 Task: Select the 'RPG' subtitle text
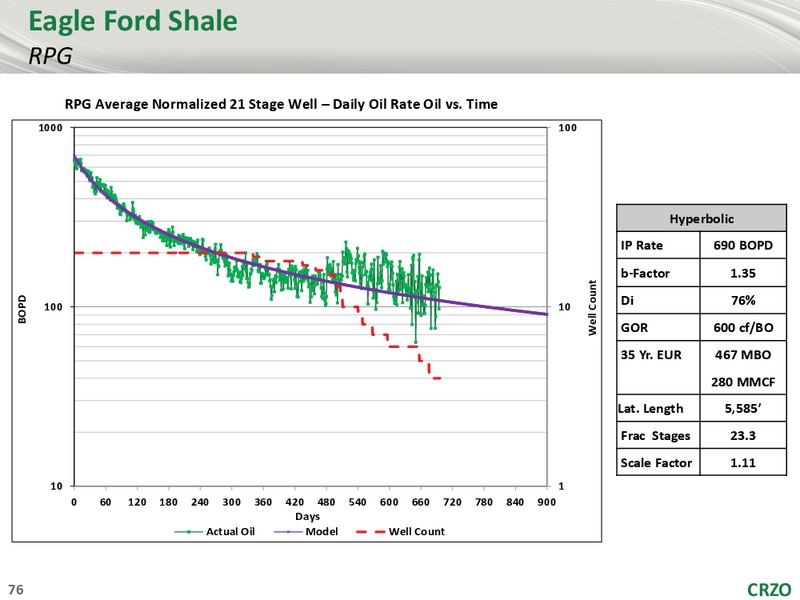50,56
